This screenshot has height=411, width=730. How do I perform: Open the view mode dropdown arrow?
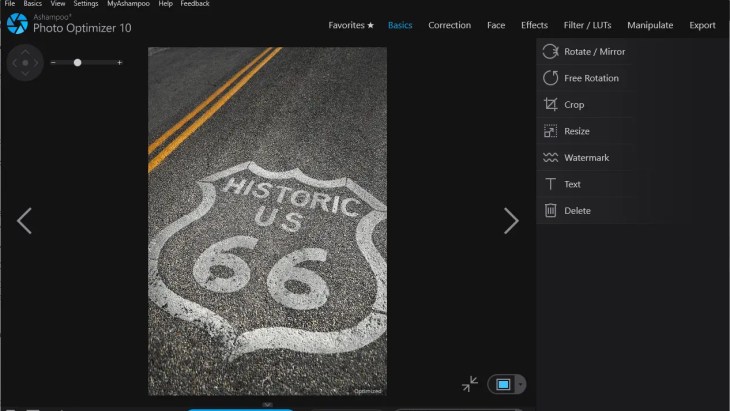pos(520,384)
